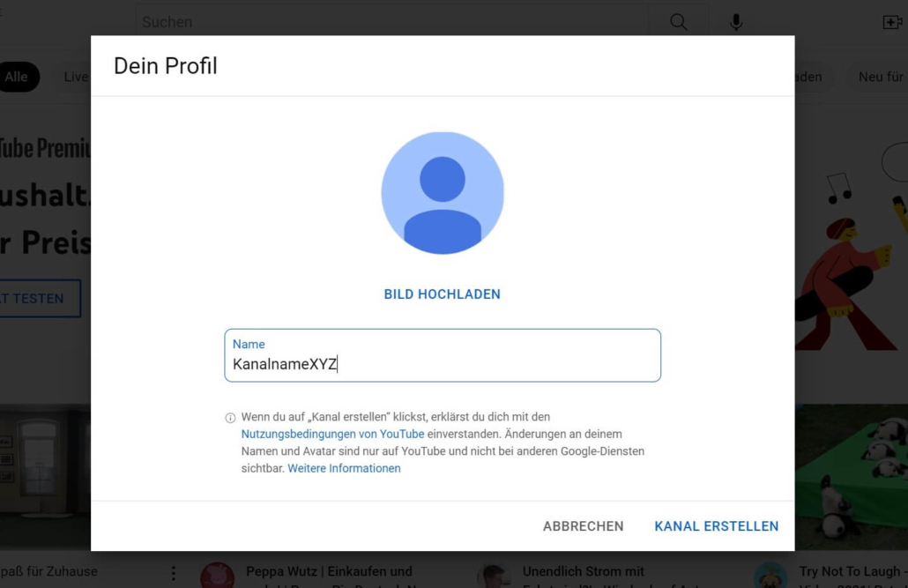
Task: Open the create video camera icon
Action: click(892, 22)
